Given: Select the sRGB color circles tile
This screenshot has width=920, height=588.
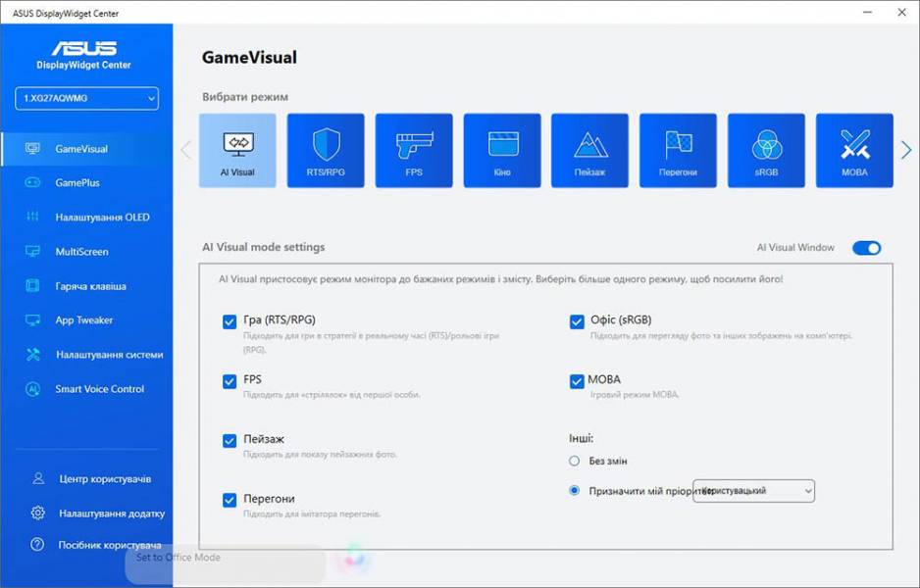Looking at the screenshot, I should click(766, 150).
